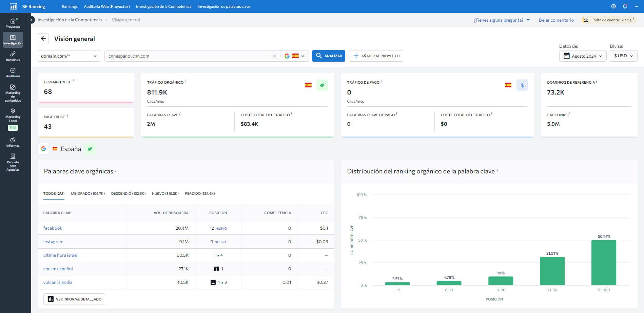Click breadcrumb Investigación de la Competencia
The width and height of the screenshot is (644, 313).
[70, 20]
